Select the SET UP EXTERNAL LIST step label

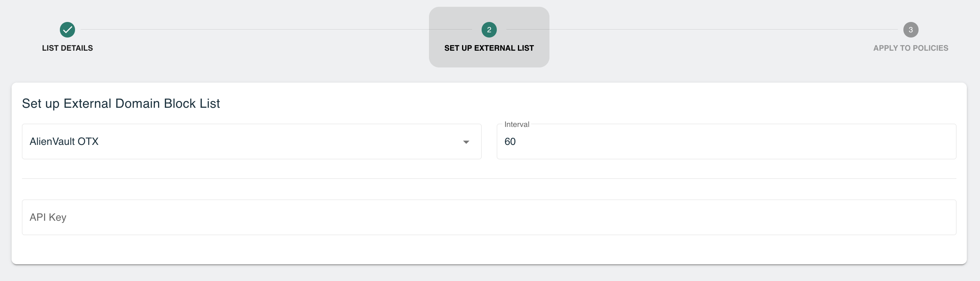click(489, 48)
